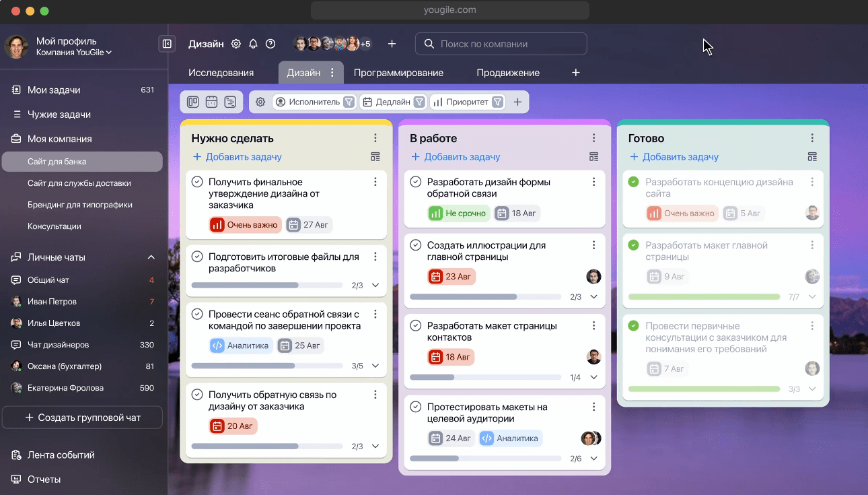868x495 pixels.
Task: Select the kanban board view icon
Action: pyautogui.click(x=192, y=101)
